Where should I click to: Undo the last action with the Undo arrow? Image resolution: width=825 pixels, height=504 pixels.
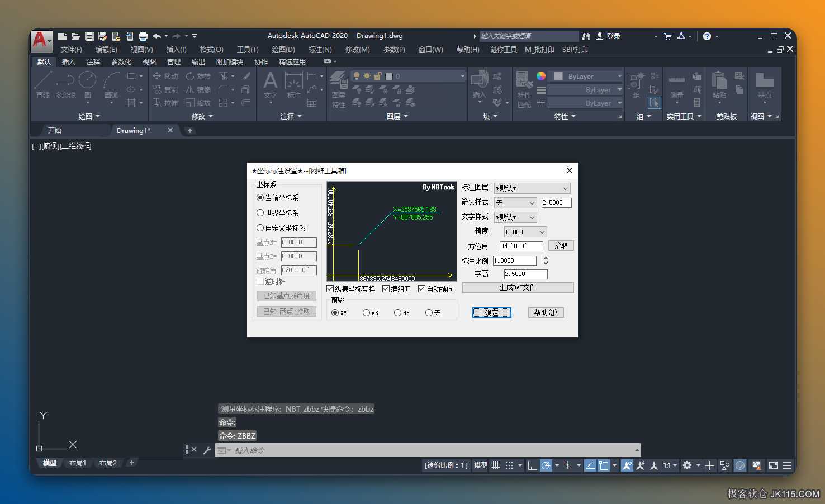coord(157,36)
